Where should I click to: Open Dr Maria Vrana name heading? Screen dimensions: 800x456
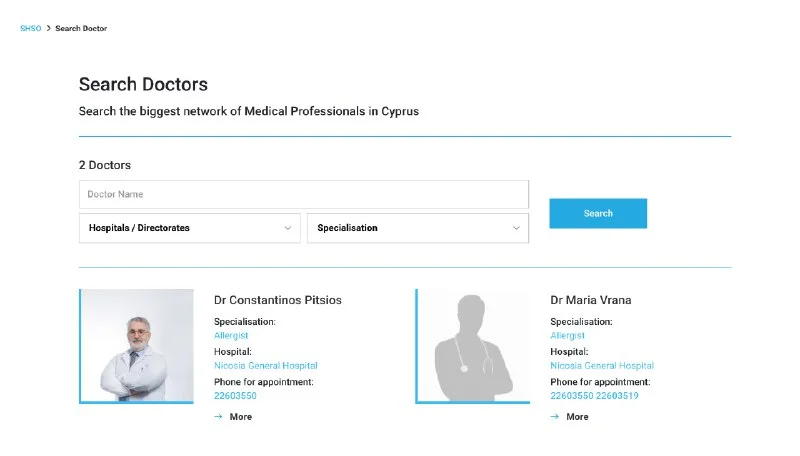591,300
